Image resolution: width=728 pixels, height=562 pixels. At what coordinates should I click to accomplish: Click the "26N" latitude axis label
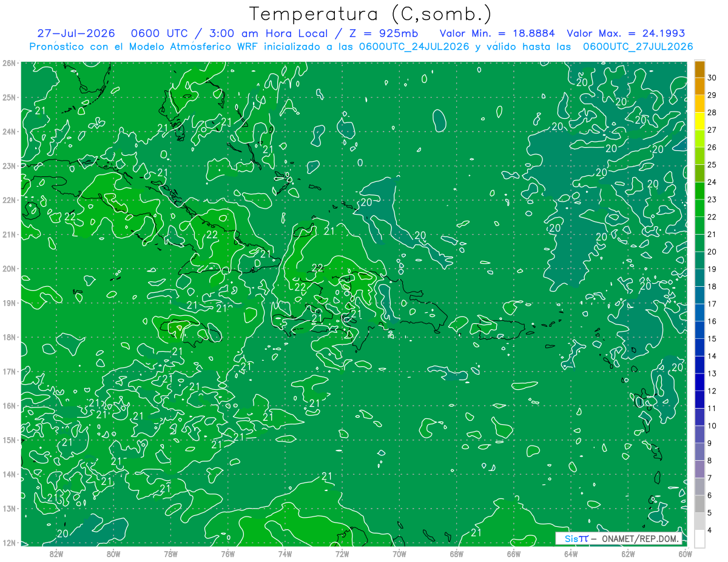[8, 63]
